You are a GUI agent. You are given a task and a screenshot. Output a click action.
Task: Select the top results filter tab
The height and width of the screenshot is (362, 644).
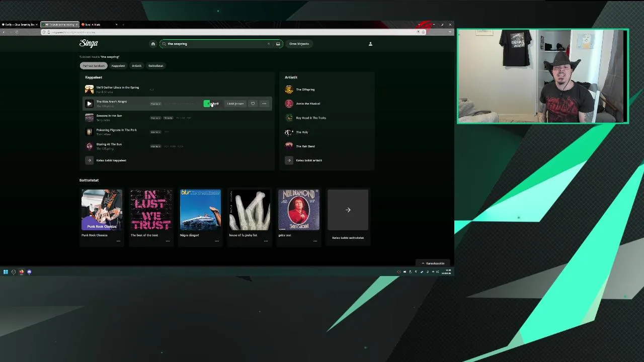coord(94,66)
